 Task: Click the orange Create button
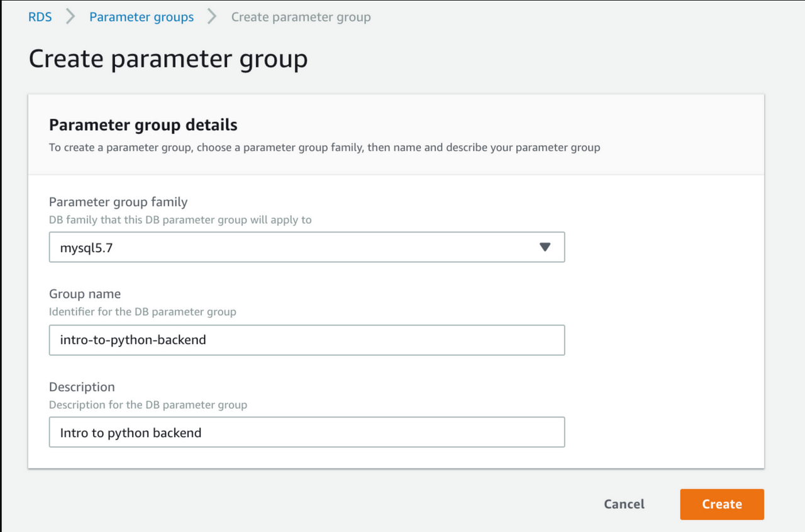point(722,504)
